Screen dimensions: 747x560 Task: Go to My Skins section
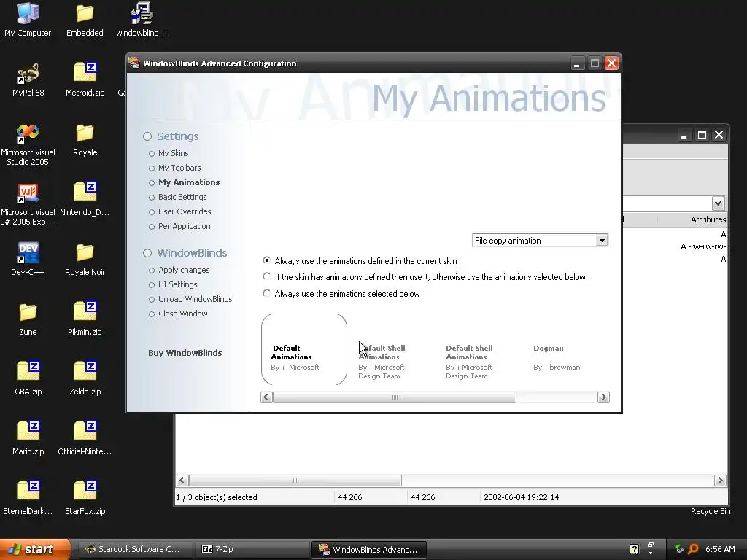point(174,153)
